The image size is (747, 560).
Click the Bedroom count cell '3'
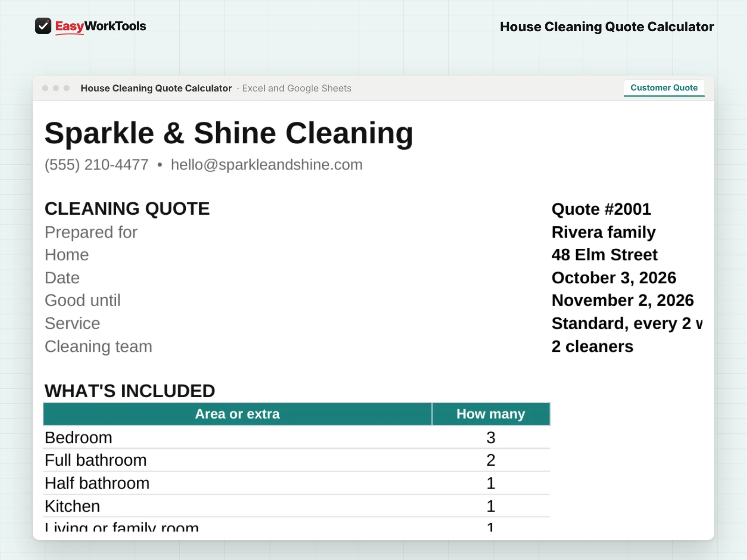point(491,438)
